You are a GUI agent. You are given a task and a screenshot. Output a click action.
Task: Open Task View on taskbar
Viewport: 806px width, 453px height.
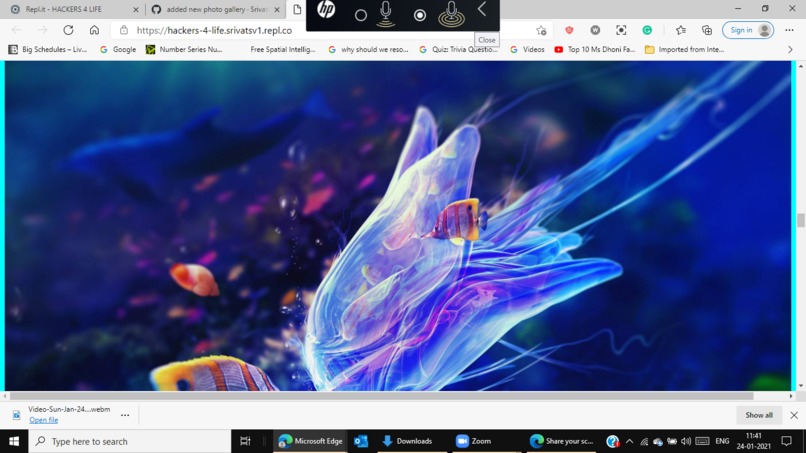click(245, 441)
